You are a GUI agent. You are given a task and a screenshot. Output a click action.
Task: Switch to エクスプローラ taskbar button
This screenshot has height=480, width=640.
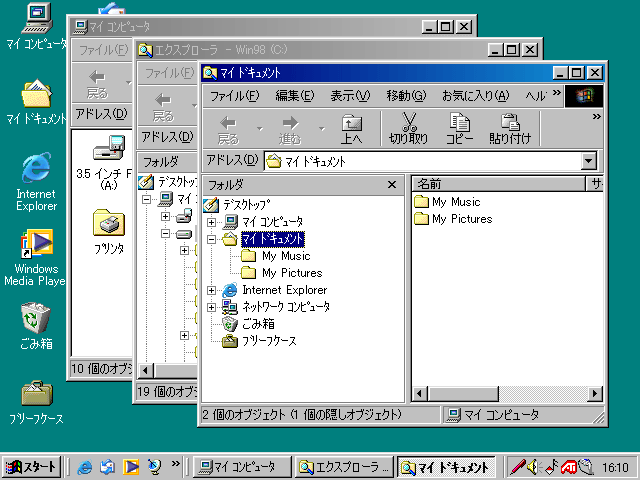point(344,467)
